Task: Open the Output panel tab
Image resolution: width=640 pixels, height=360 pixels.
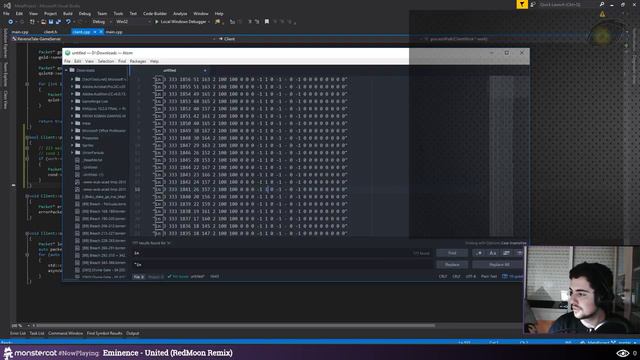Action: 132,333
